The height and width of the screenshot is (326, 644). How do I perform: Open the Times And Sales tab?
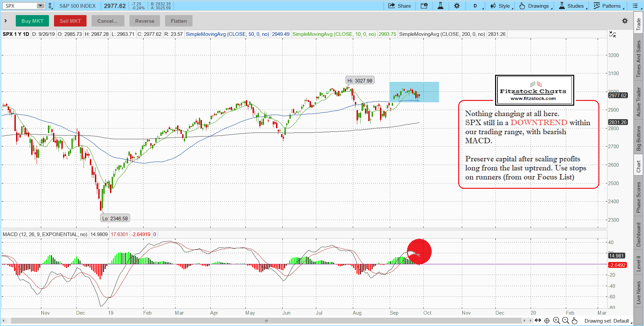click(x=639, y=59)
